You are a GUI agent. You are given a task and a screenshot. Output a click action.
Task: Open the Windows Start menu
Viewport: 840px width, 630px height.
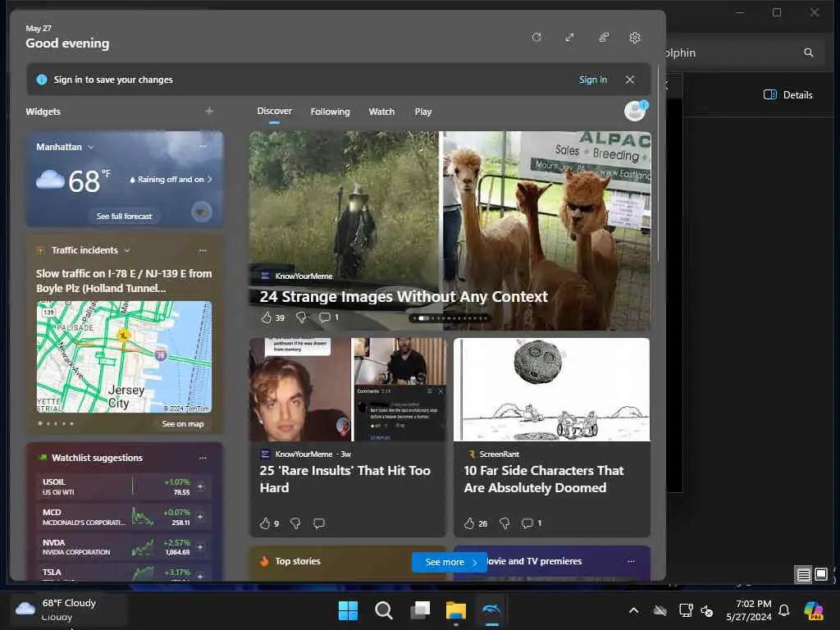(x=348, y=610)
